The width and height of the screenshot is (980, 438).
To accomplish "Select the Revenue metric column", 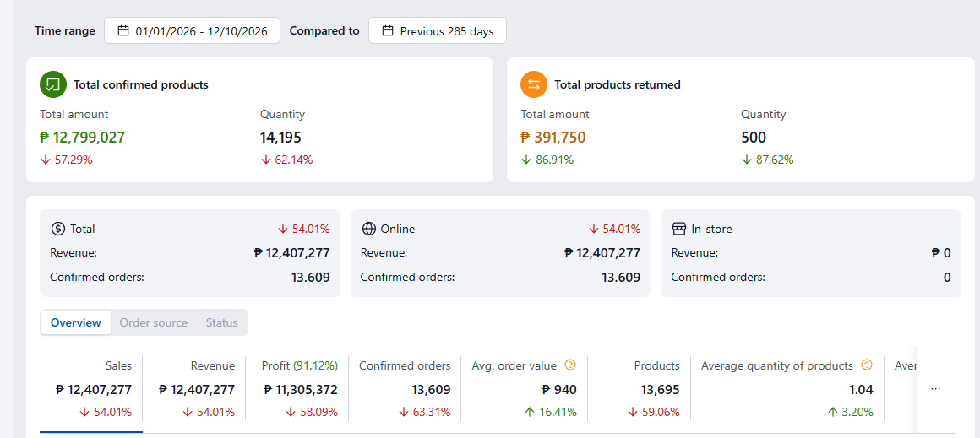I will pos(194,389).
